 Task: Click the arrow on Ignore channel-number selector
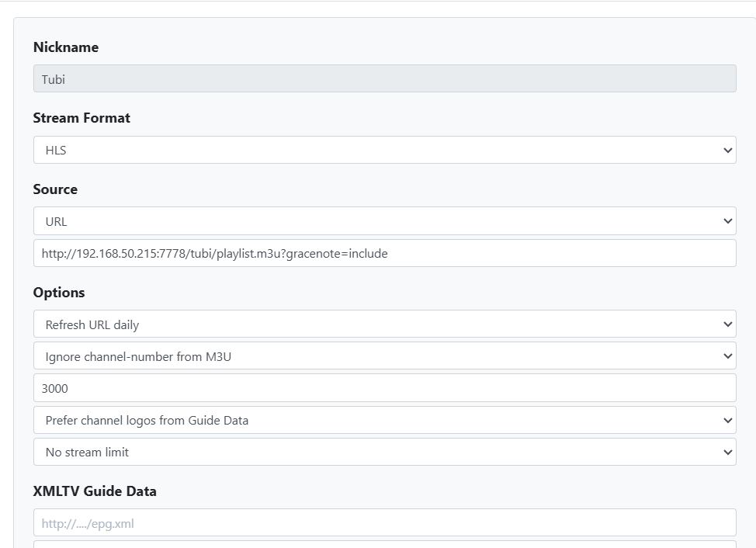pyautogui.click(x=727, y=356)
